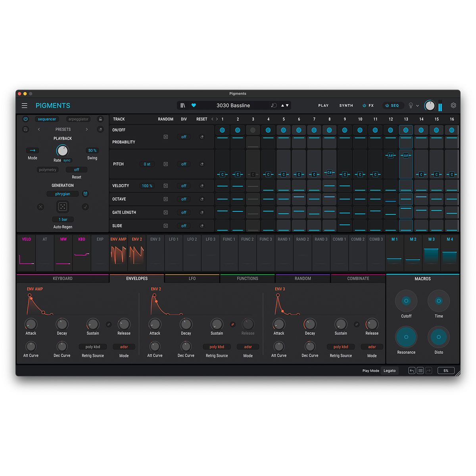The width and height of the screenshot is (476, 476).
Task: Open the preset library browser icon
Action: coord(183,106)
